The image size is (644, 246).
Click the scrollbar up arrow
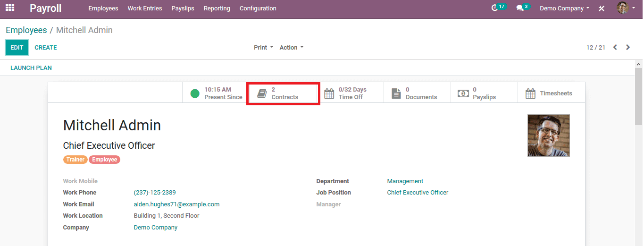tap(639, 64)
